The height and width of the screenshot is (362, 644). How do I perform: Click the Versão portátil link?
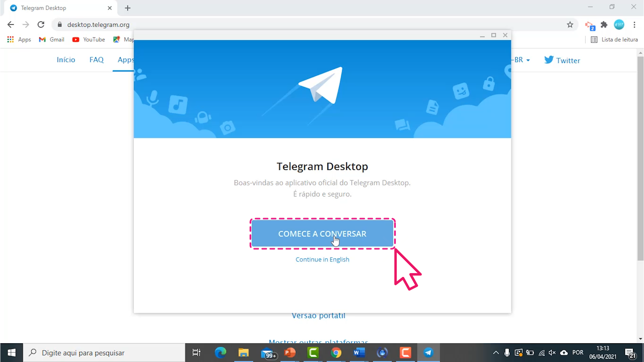(318, 316)
